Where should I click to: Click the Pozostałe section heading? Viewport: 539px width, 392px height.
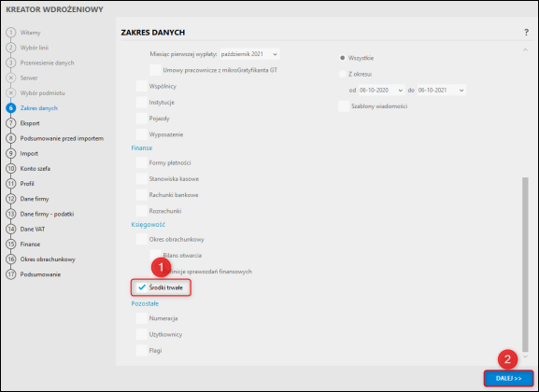(x=145, y=303)
